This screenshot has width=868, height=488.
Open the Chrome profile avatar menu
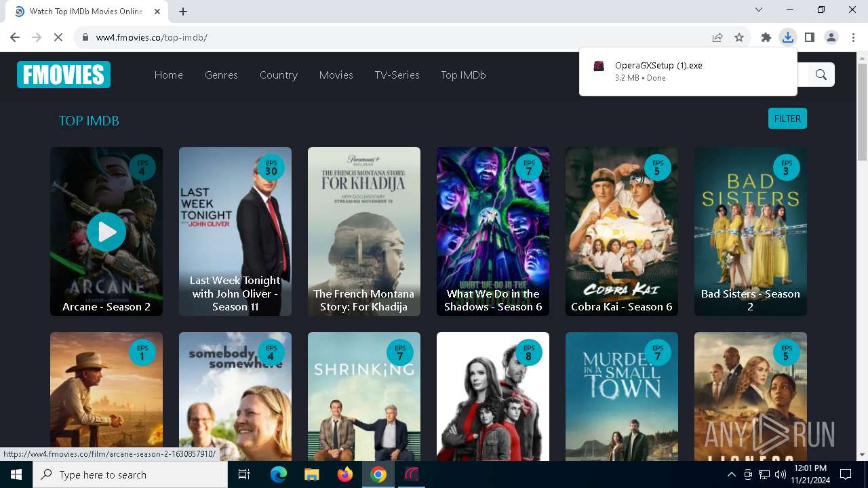(x=831, y=37)
